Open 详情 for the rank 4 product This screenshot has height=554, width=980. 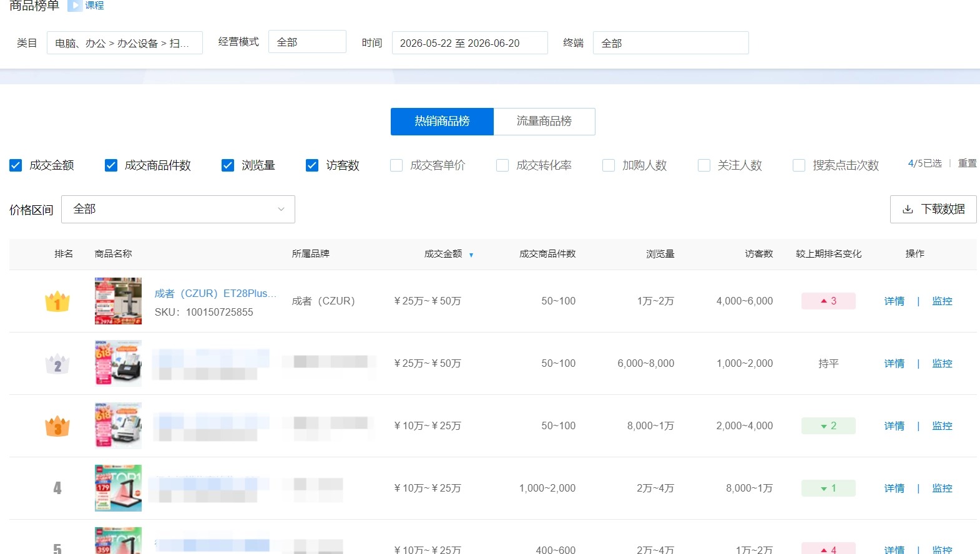pos(894,488)
